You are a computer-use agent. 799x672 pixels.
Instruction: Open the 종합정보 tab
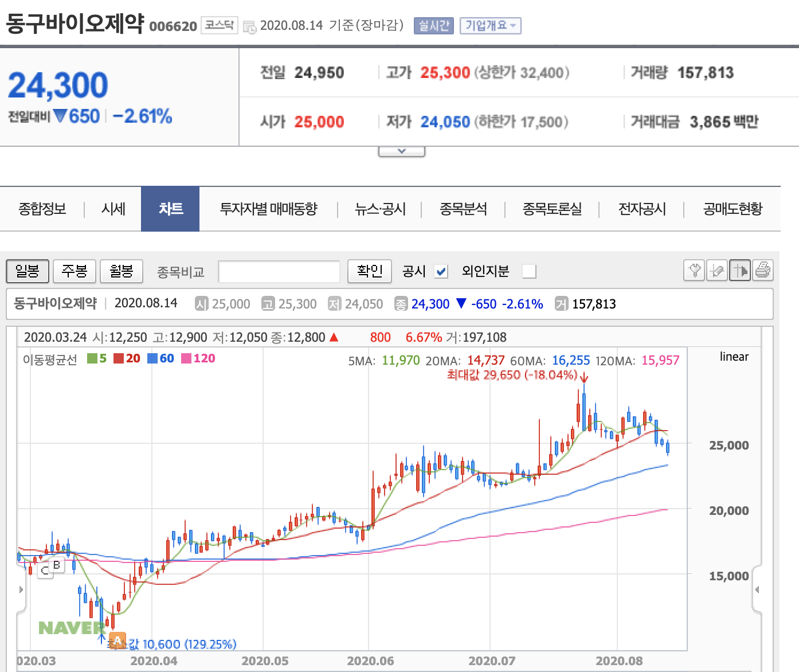pos(42,209)
